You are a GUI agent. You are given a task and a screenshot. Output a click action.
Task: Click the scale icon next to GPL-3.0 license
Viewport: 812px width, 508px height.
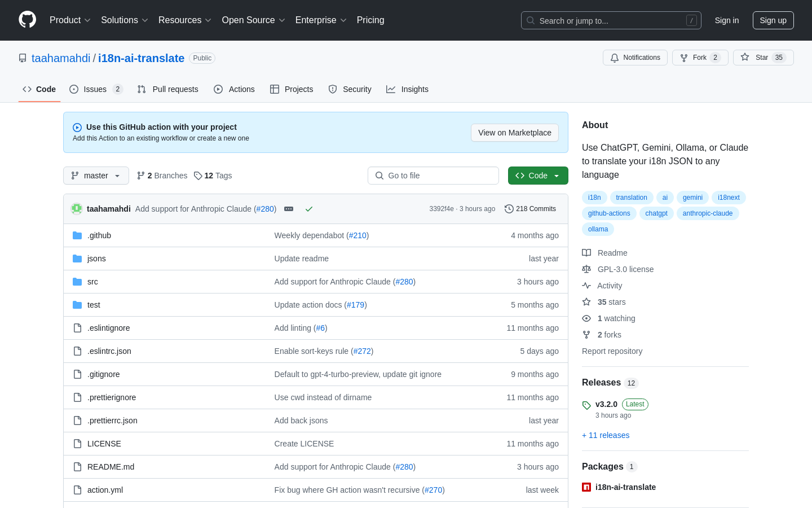pyautogui.click(x=586, y=269)
